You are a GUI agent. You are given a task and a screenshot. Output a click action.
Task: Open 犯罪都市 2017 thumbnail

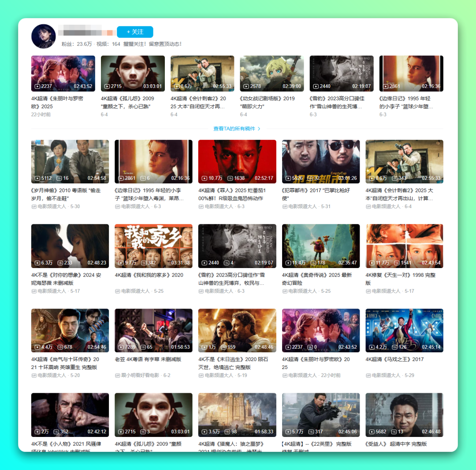321,161
